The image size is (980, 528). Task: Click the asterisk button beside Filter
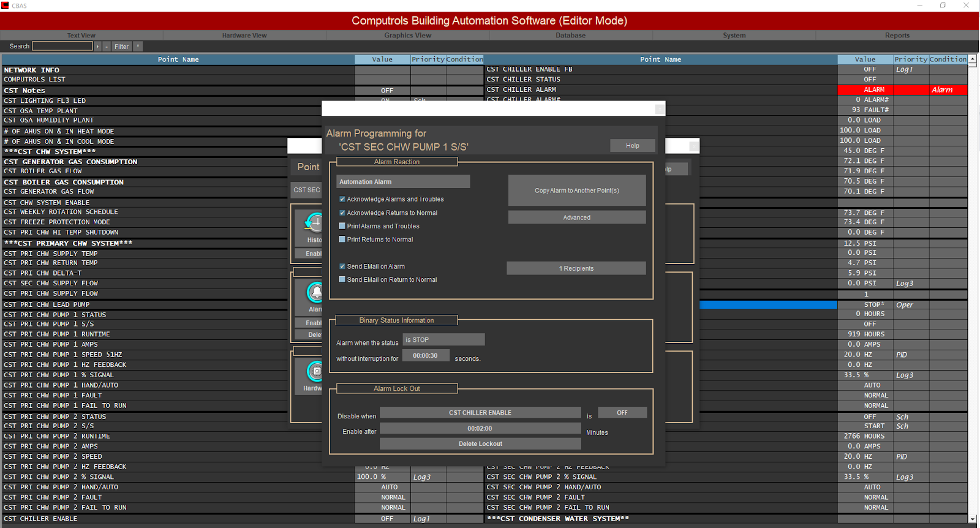[138, 47]
